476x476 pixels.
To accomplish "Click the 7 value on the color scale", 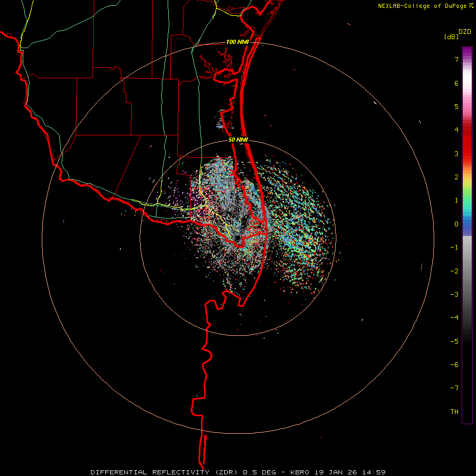I will tap(456, 59).
